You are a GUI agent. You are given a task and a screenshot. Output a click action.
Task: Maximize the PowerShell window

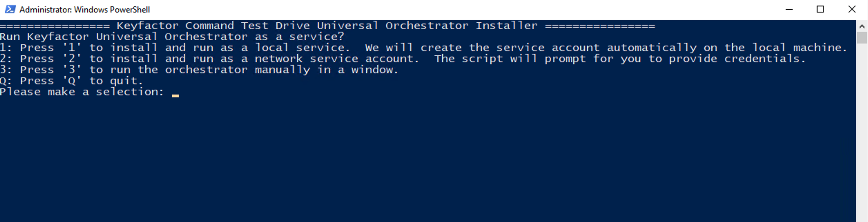[820, 9]
